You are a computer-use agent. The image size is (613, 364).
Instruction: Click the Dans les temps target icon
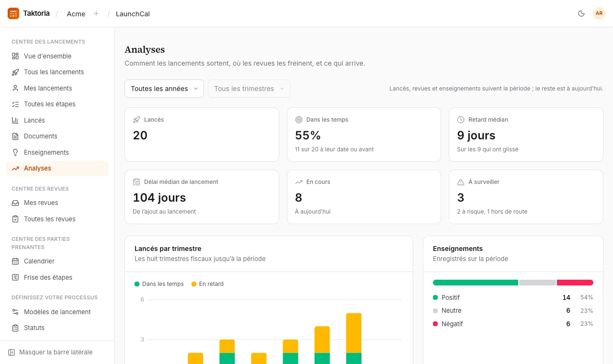299,120
